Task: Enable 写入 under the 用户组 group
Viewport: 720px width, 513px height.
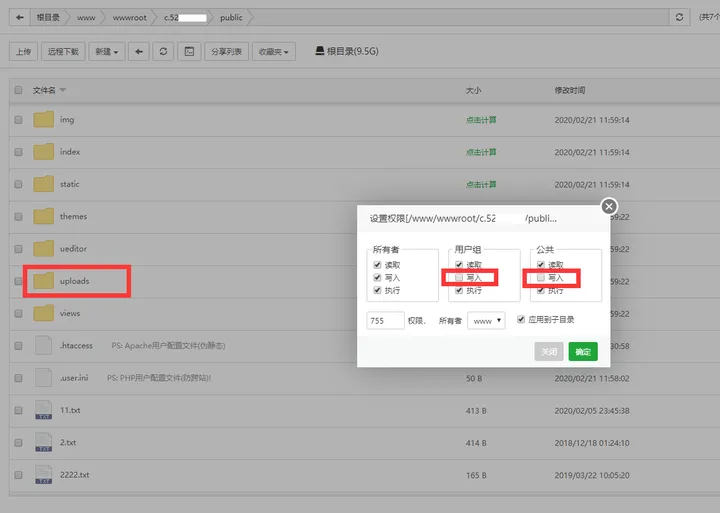Action: coord(459,277)
